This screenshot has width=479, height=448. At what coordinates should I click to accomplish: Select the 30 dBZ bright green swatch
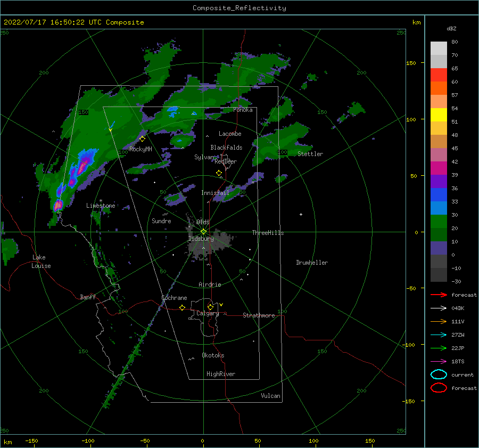pos(439,222)
